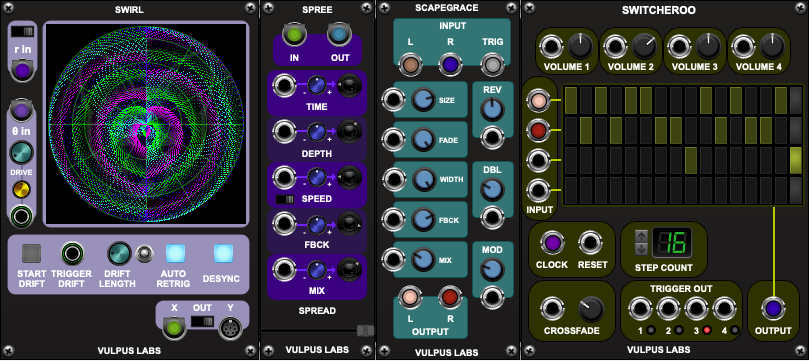Toggle the first step in sequencer row one
The image size is (809, 361).
click(x=571, y=100)
